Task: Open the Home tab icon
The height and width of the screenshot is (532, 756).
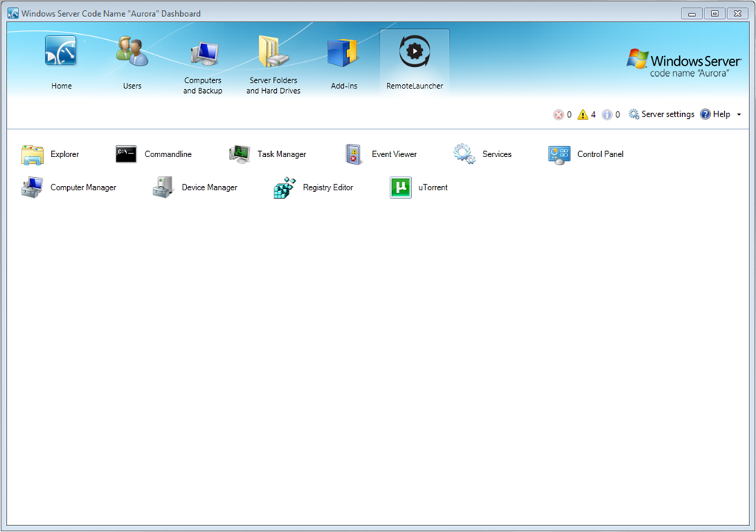Action: click(61, 51)
